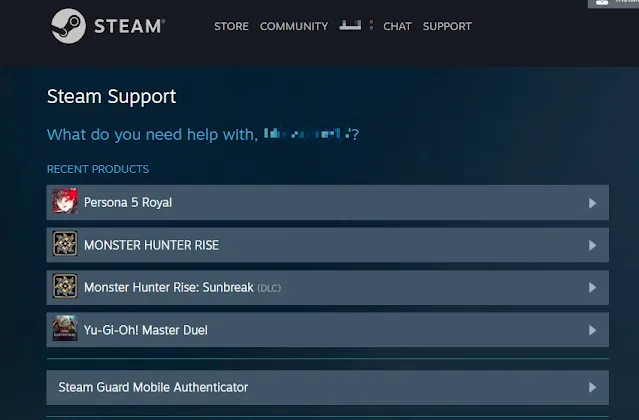639x420 pixels.
Task: Open the SUPPORT menu item
Action: coord(447,26)
